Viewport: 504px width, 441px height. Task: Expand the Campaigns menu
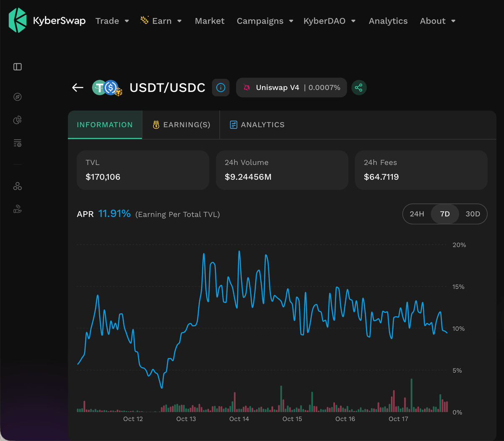coord(265,21)
